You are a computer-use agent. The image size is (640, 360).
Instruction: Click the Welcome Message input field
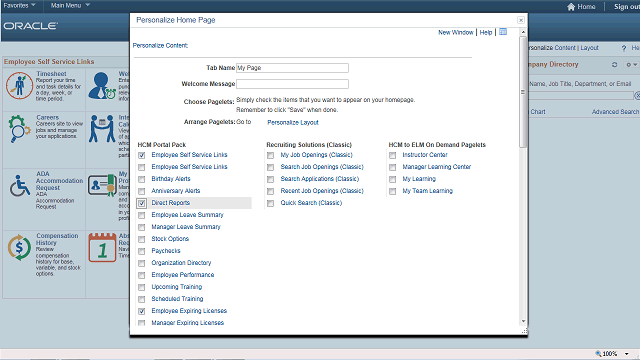tap(292, 84)
